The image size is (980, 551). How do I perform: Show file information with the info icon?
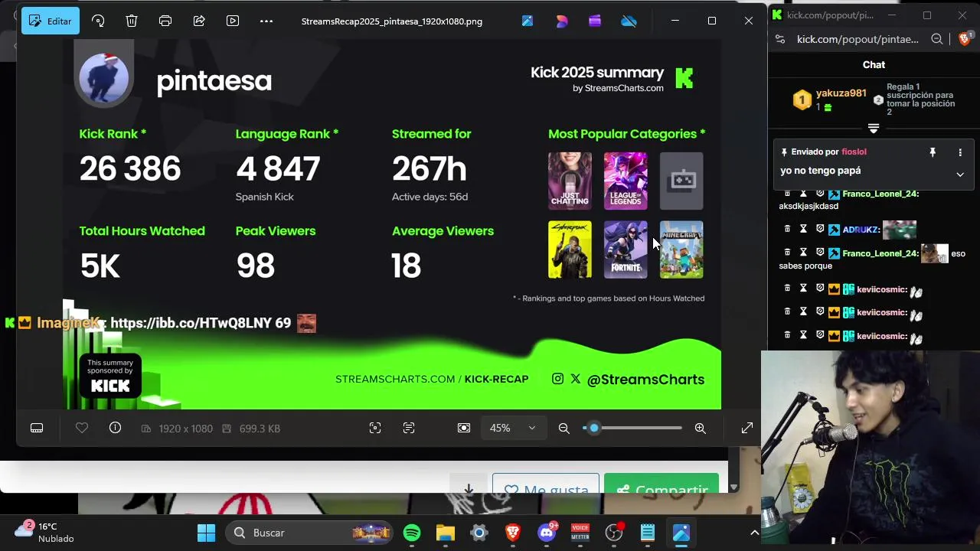point(115,428)
